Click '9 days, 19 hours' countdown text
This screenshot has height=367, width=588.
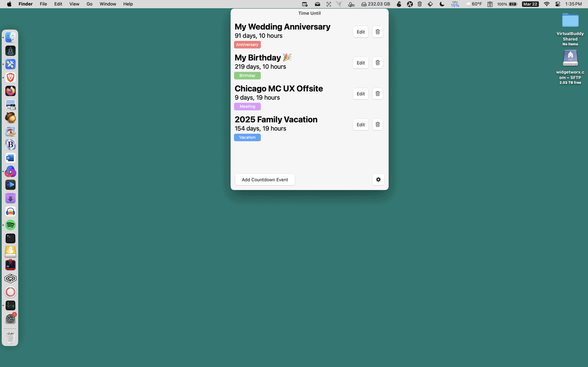(257, 98)
